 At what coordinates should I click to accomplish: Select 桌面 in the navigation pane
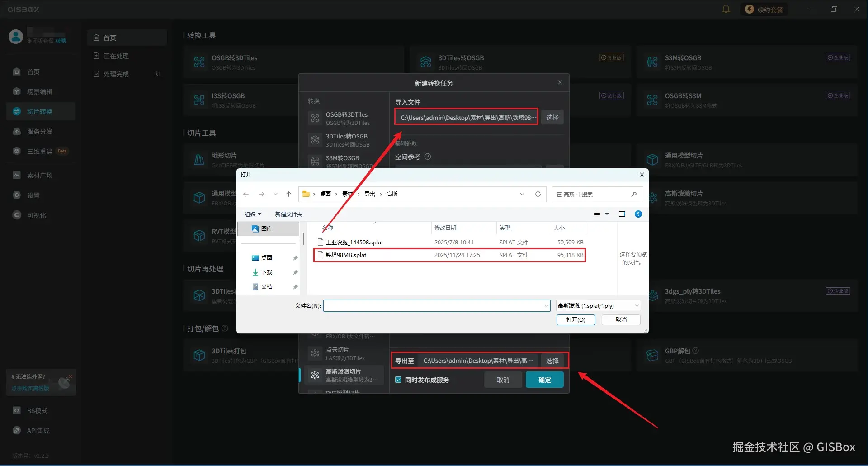[269, 257]
